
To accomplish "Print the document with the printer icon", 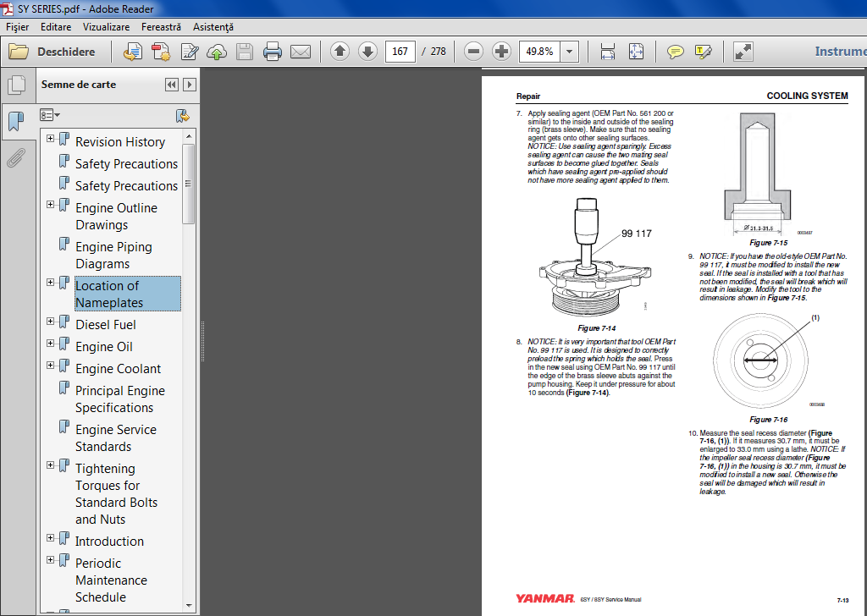I will [x=272, y=52].
